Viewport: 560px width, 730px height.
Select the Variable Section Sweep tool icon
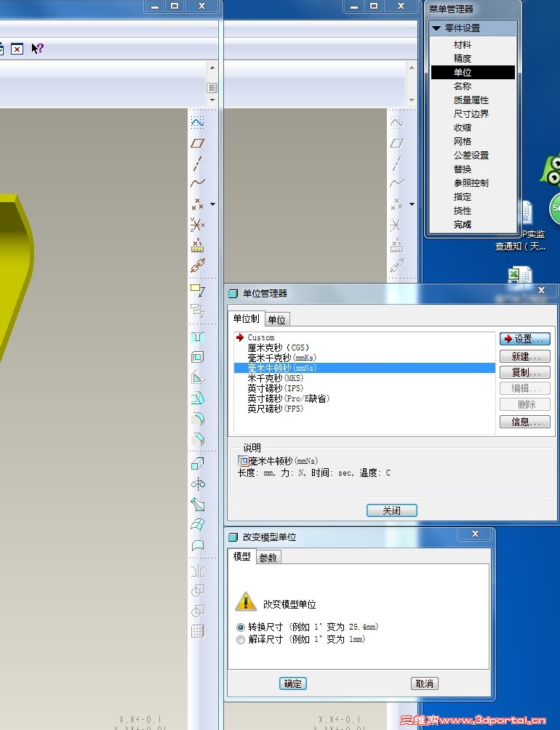(x=198, y=505)
